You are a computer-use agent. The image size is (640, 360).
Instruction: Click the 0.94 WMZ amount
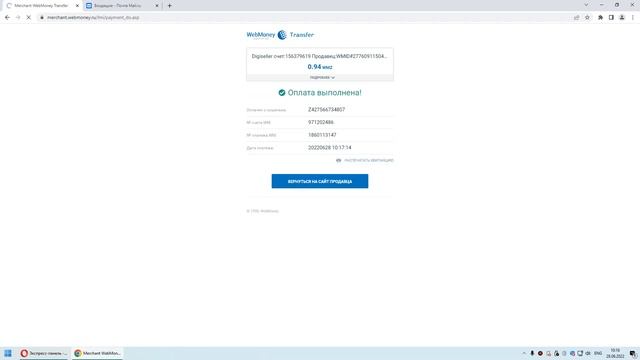pos(320,67)
